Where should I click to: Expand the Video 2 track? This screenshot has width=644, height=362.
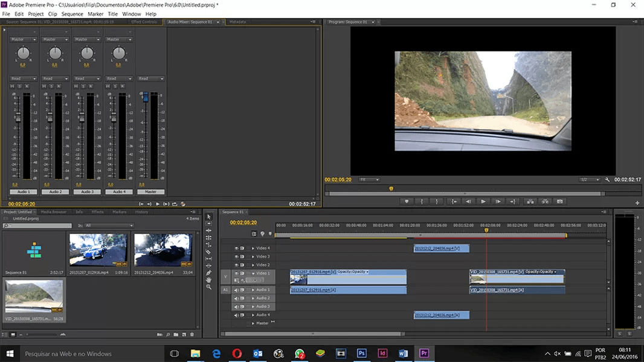click(253, 265)
